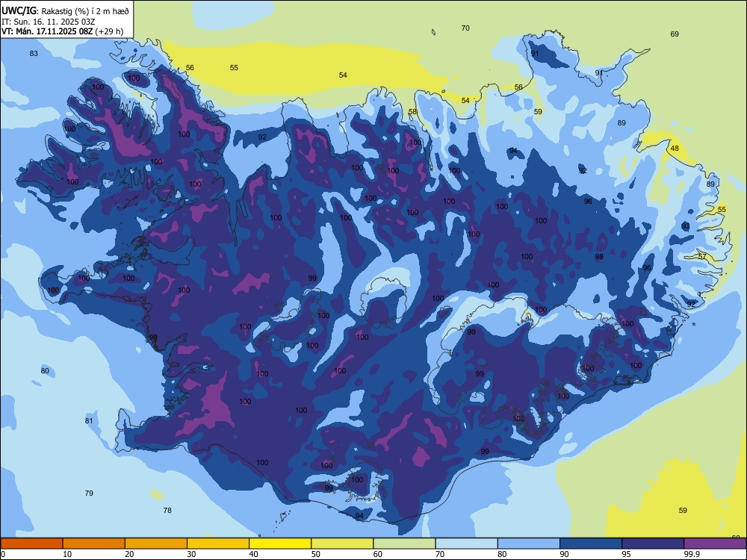Click the legend tick label 10
This screenshot has width=747, height=560.
tap(67, 554)
